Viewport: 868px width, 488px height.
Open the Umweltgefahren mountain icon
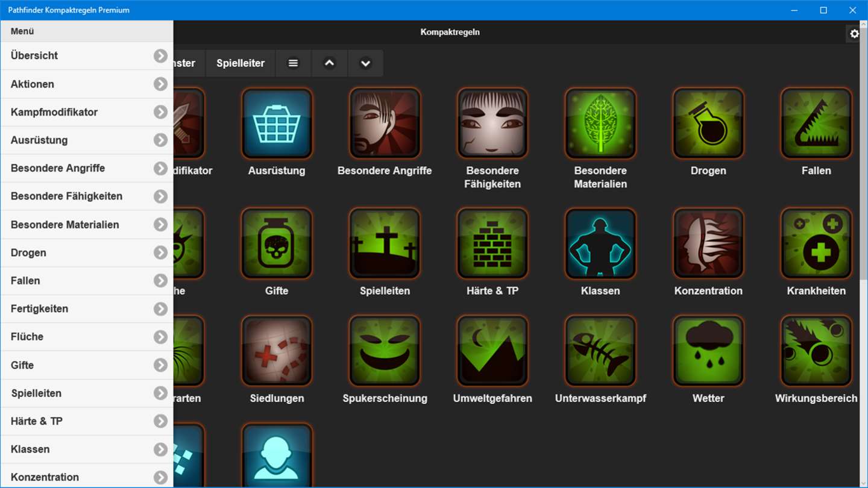(492, 351)
